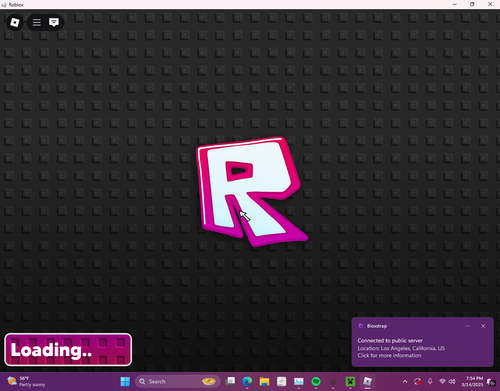Viewport: 500px width, 391px height.
Task: Open the hamburger list menu
Action: coord(37,22)
